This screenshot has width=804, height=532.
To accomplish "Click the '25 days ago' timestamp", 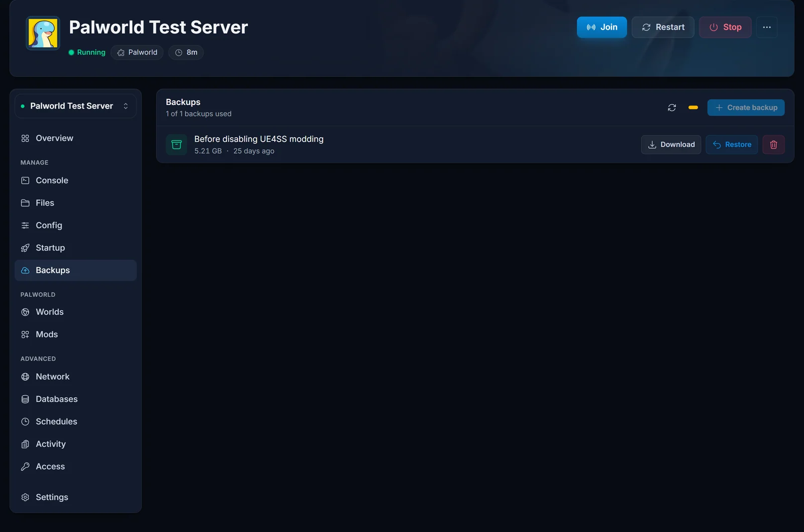I will tap(254, 151).
